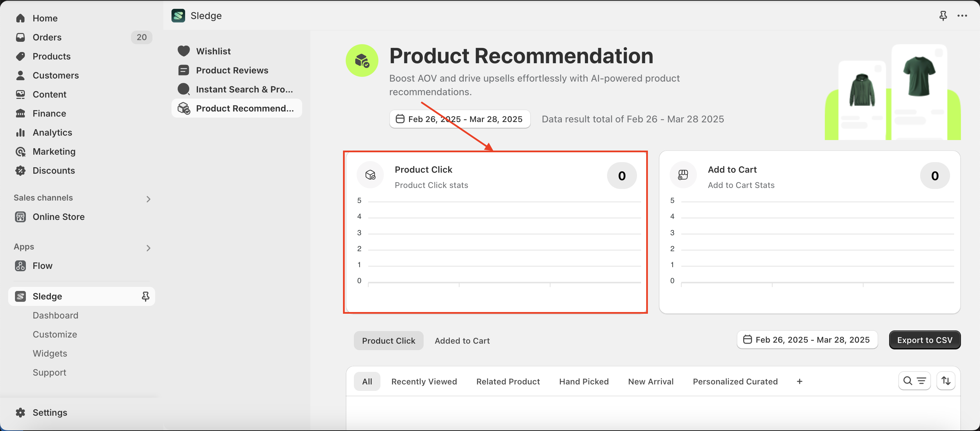
Task: Click the sort arrows icon
Action: tap(946, 381)
